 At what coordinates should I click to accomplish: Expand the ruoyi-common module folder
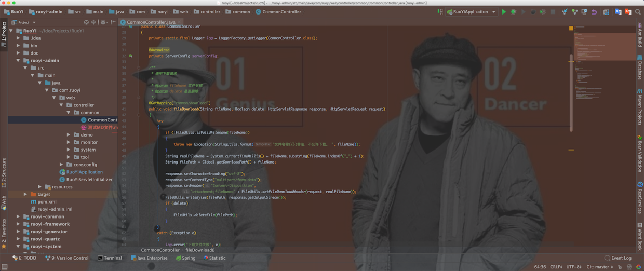tap(18, 217)
